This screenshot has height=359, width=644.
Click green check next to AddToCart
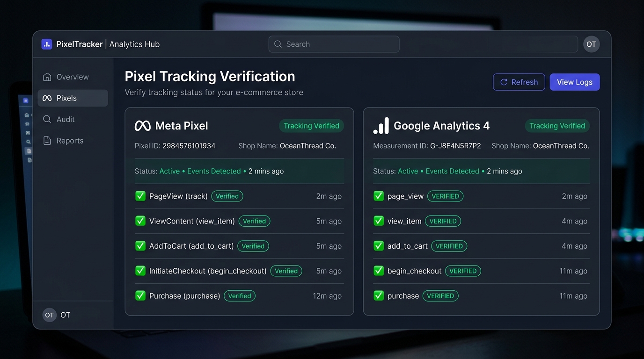(140, 245)
